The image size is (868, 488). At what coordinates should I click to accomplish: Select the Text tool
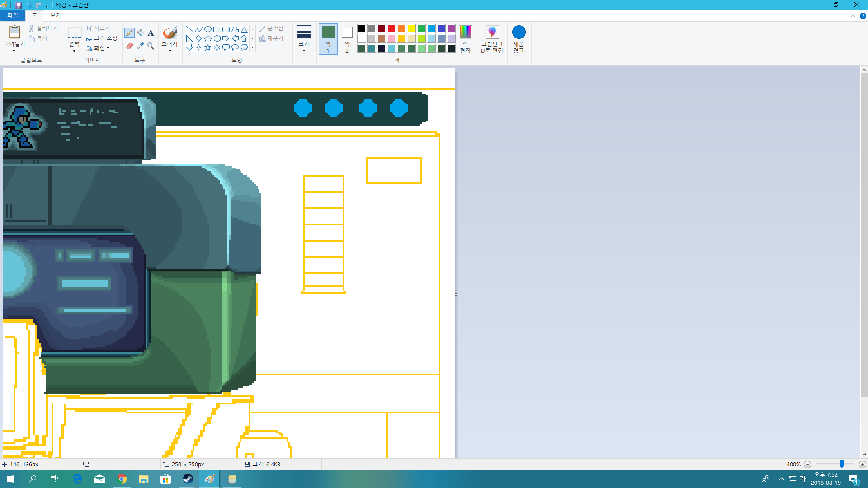click(x=151, y=33)
